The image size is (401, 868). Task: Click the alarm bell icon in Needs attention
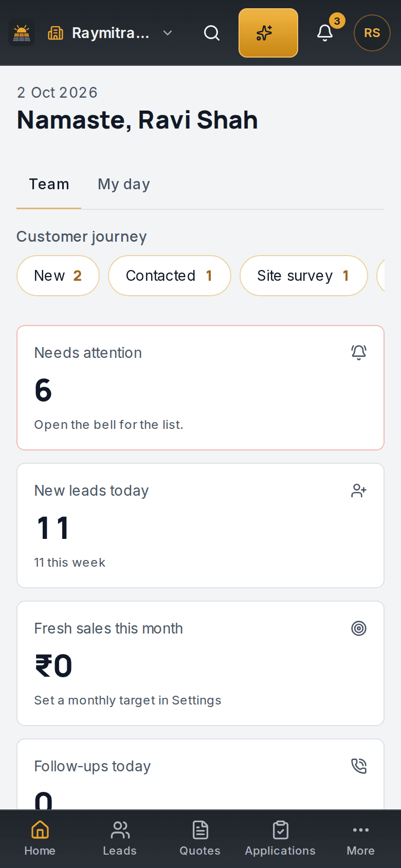coord(359,353)
